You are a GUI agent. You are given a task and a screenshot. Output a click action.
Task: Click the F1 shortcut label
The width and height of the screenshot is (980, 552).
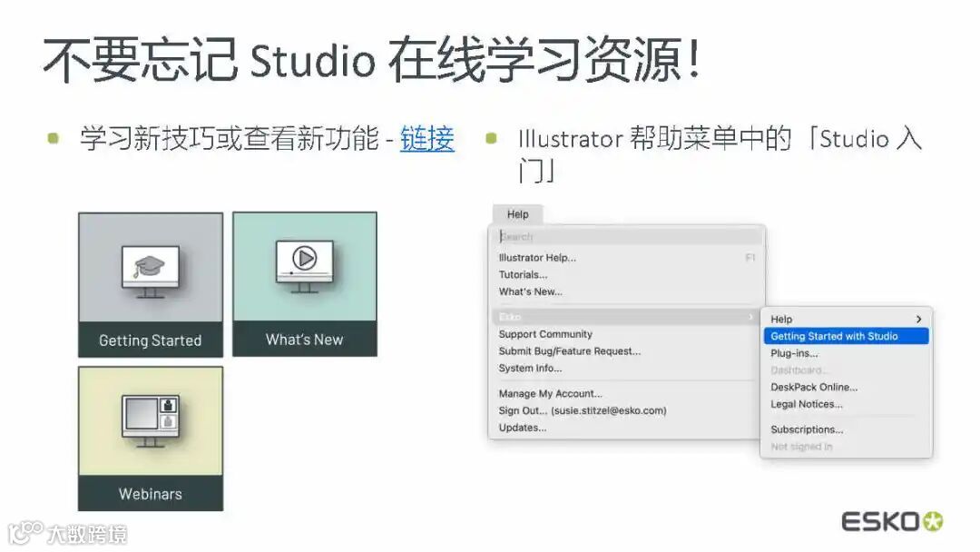[750, 258]
